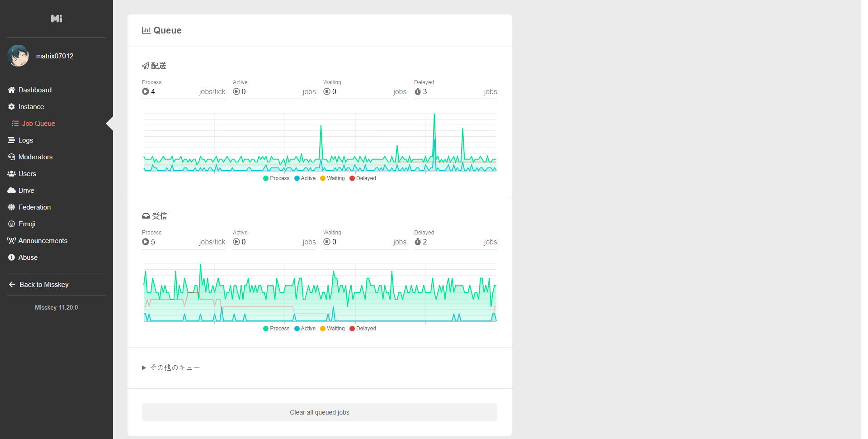Click the Users group icon

pos(12,174)
